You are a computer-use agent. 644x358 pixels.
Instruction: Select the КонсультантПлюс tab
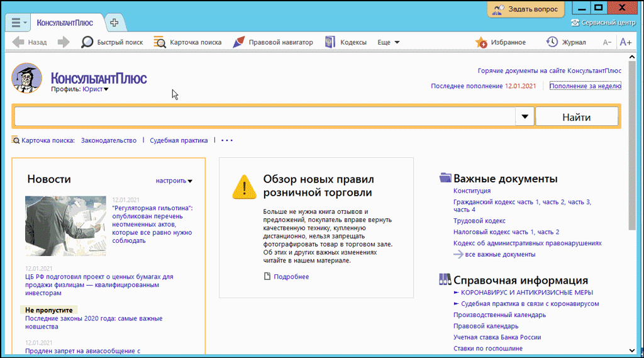click(65, 23)
